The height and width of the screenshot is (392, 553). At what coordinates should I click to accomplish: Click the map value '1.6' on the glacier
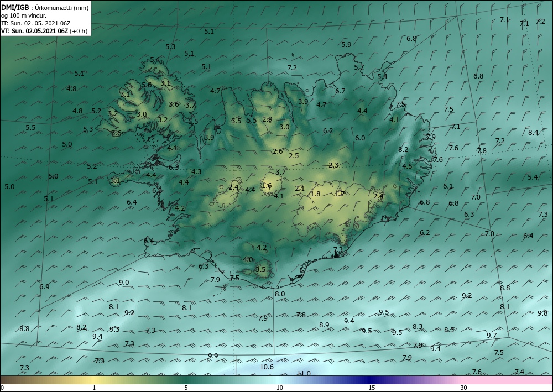pyautogui.click(x=267, y=186)
